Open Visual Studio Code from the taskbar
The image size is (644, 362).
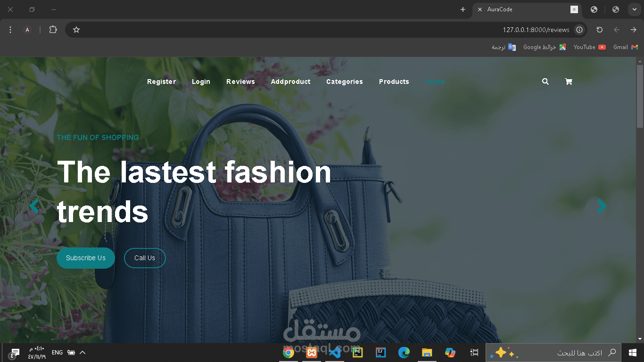coord(335,353)
